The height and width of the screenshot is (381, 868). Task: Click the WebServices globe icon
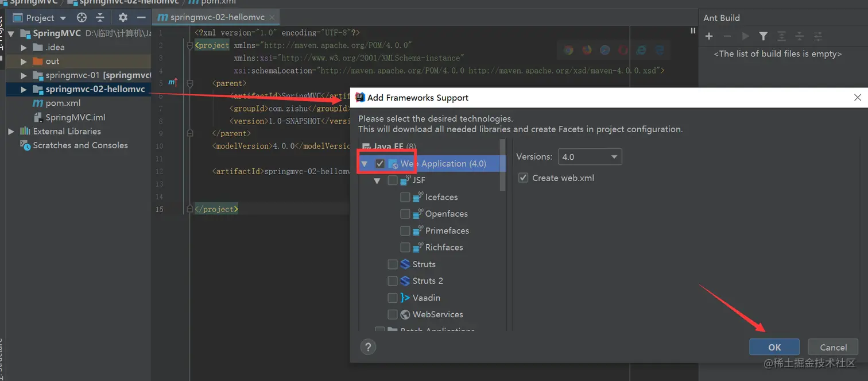point(405,314)
